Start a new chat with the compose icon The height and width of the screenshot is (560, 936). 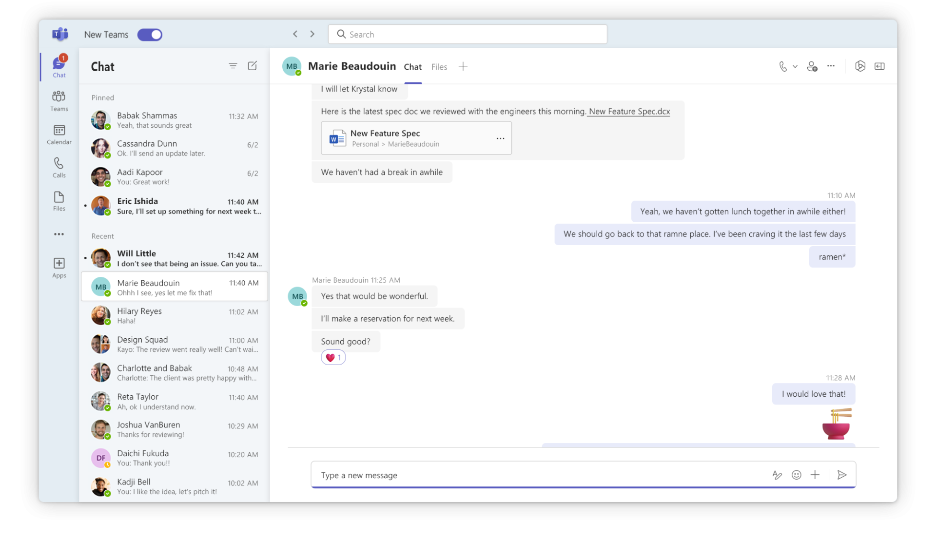coord(253,66)
